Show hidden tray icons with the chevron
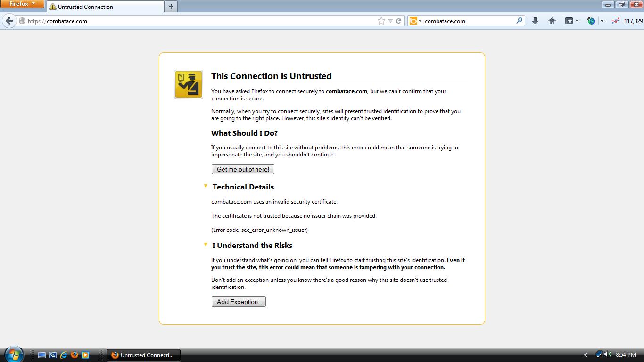The image size is (644, 362). [x=586, y=355]
